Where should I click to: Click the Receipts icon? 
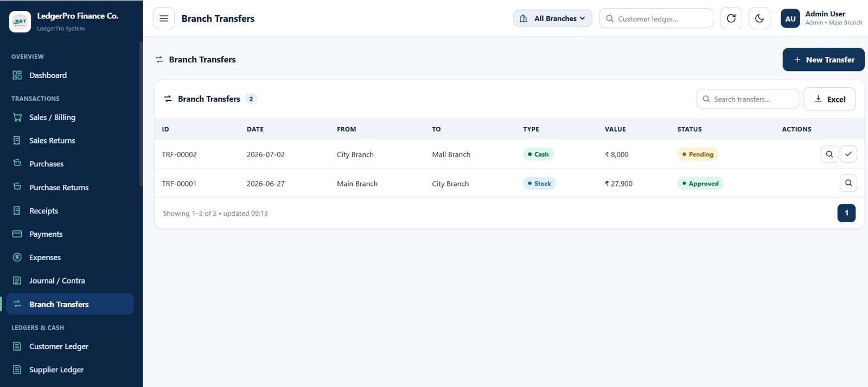(x=17, y=211)
